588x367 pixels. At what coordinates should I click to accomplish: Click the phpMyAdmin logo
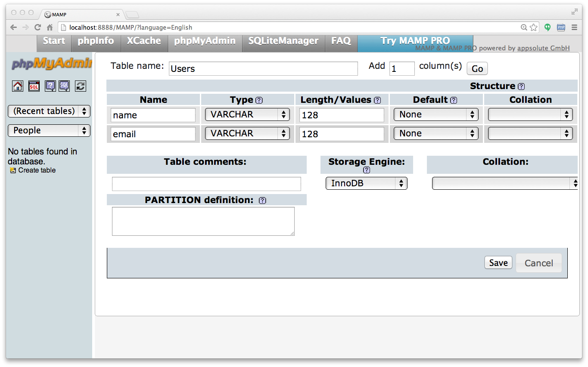52,64
